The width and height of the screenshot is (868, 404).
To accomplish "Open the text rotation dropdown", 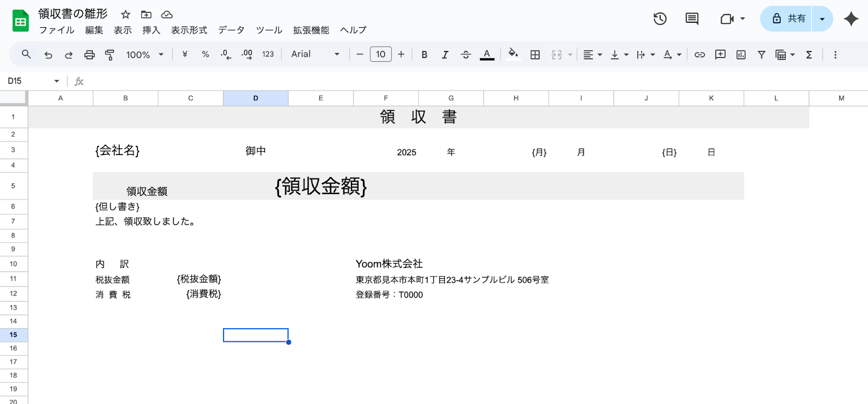I will [x=672, y=55].
